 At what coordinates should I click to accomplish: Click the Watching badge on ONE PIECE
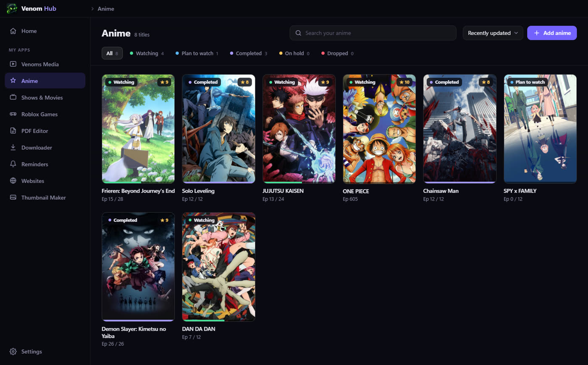[x=362, y=82]
